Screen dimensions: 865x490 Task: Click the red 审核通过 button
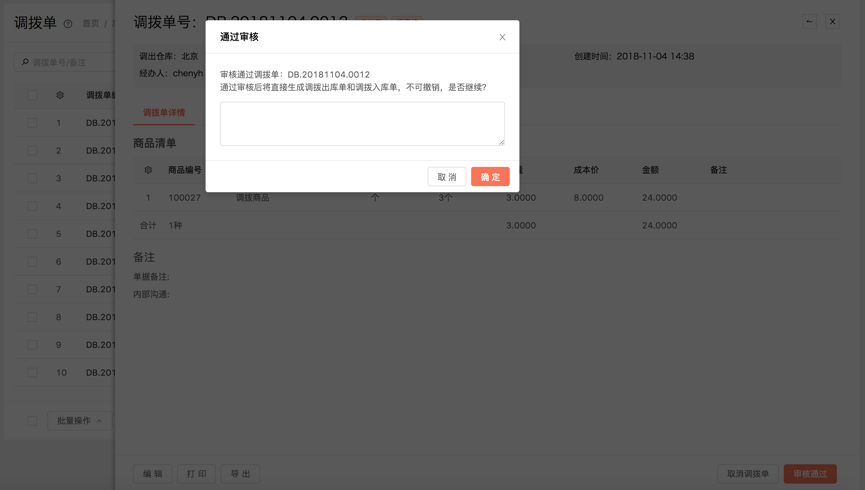(x=810, y=474)
